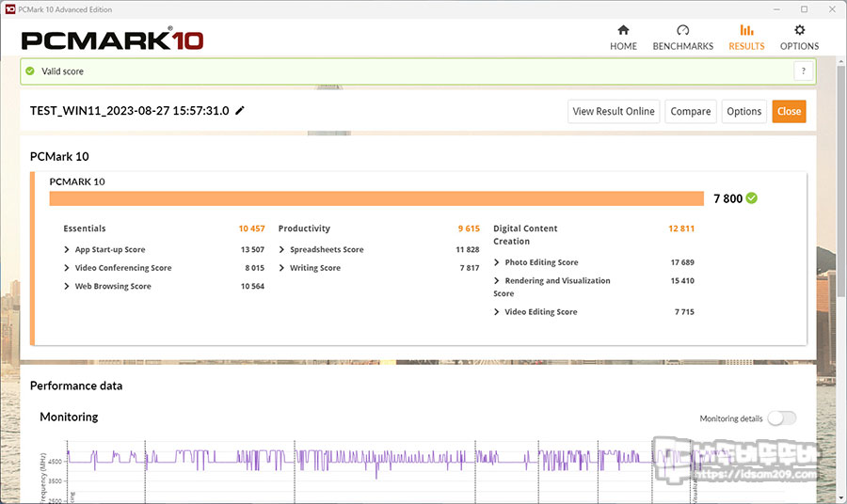Expand Video Conferencing Score
The width and height of the screenshot is (847, 504).
pos(67,268)
